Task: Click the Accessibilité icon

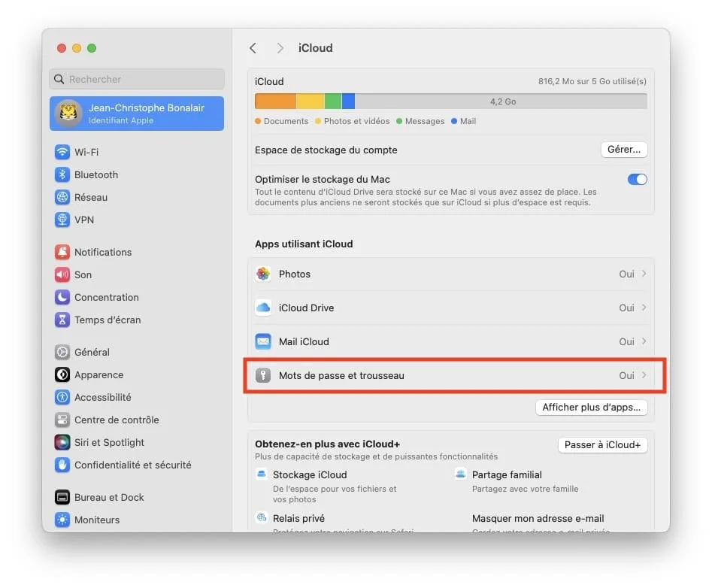Action: (x=62, y=397)
